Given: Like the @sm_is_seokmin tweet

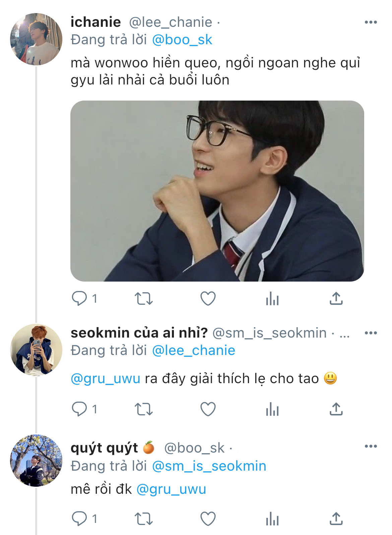Looking at the screenshot, I should (208, 409).
